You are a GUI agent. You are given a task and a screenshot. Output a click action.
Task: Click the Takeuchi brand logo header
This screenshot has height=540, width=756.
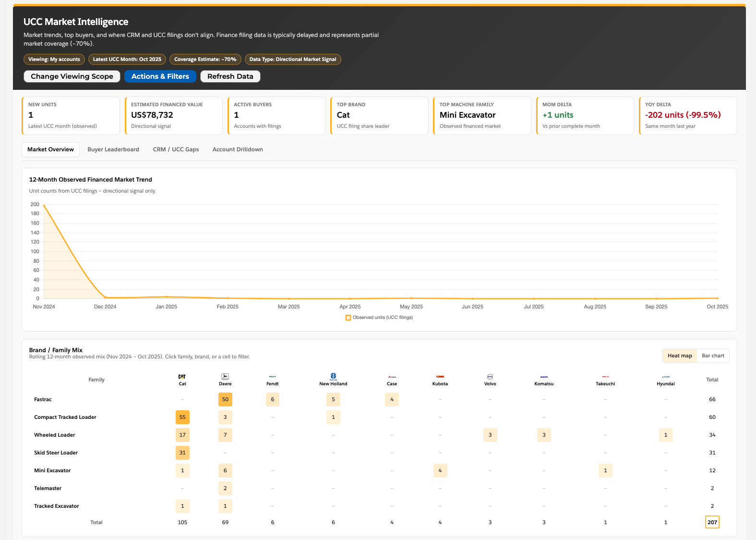[605, 380]
